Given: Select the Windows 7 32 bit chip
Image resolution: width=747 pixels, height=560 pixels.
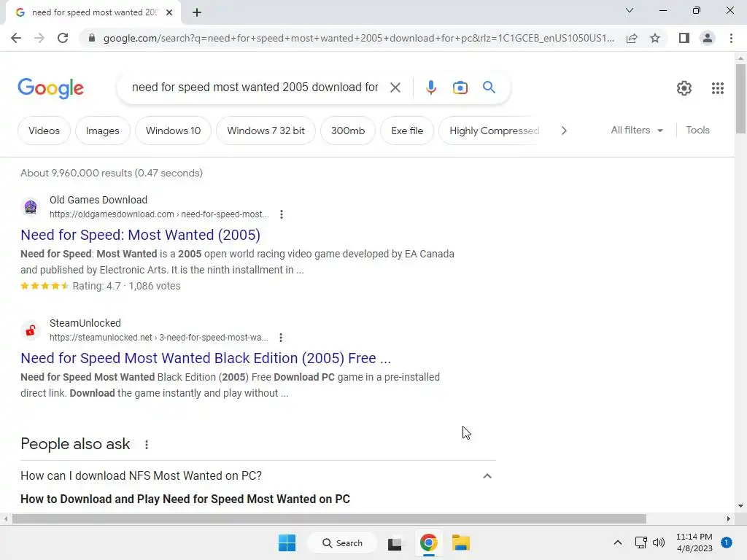Looking at the screenshot, I should (x=266, y=131).
